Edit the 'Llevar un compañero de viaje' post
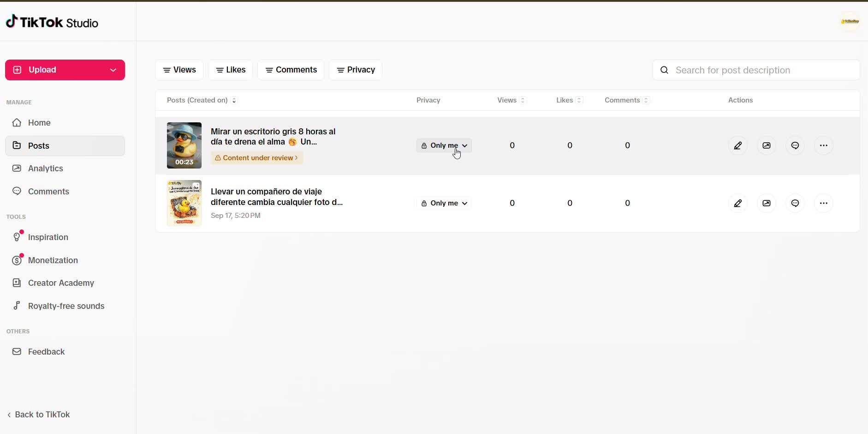 coord(738,203)
